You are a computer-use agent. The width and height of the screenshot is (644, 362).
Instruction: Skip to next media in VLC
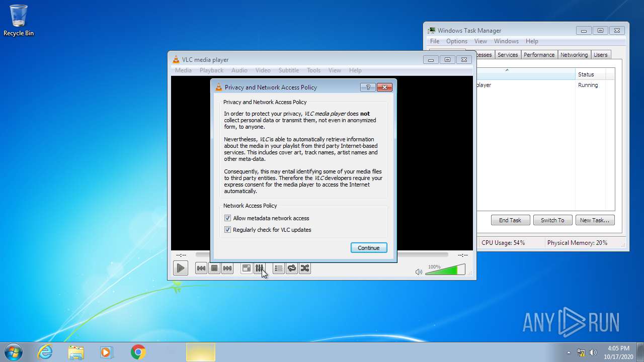pyautogui.click(x=227, y=268)
